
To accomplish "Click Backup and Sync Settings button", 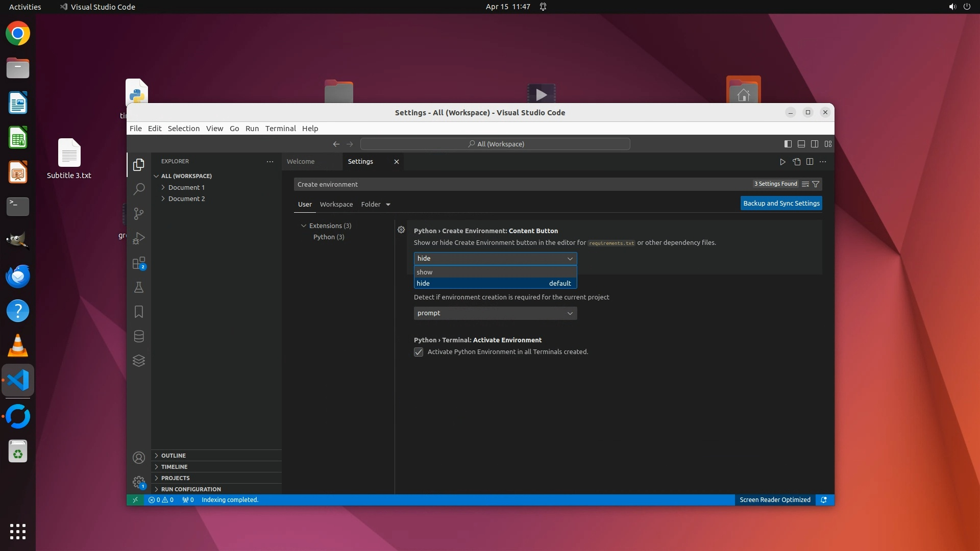I will click(x=781, y=203).
